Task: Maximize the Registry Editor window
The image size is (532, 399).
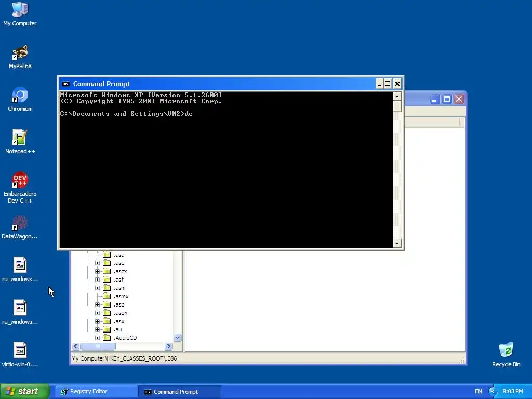Action: [x=447, y=99]
